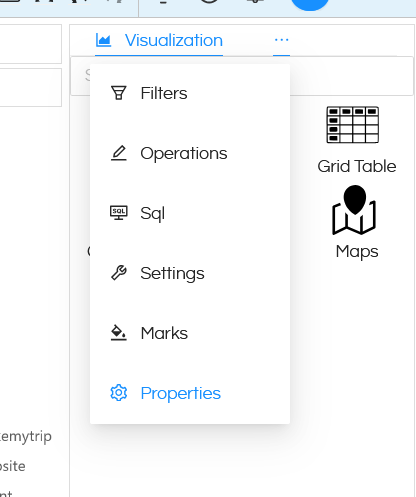Screen dimensions: 416x497
Task: Click the Sql monitor icon
Action: point(119,213)
